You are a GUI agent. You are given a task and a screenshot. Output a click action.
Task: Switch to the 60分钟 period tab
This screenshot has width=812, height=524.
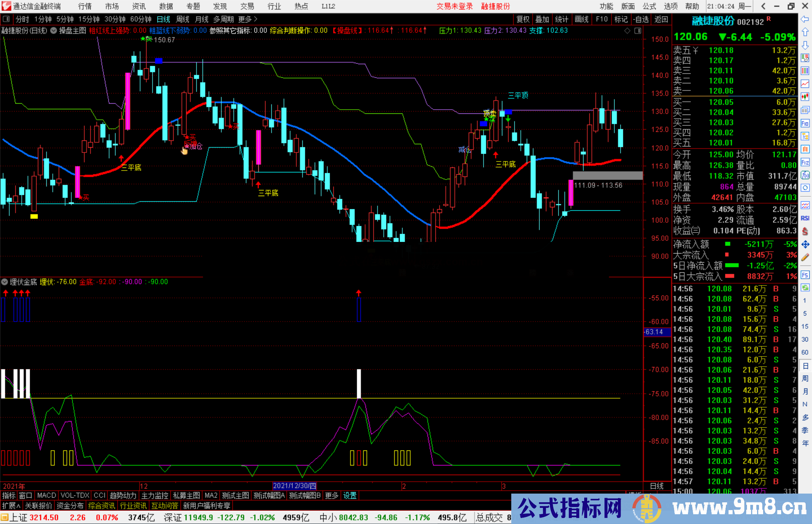pyautogui.click(x=141, y=19)
